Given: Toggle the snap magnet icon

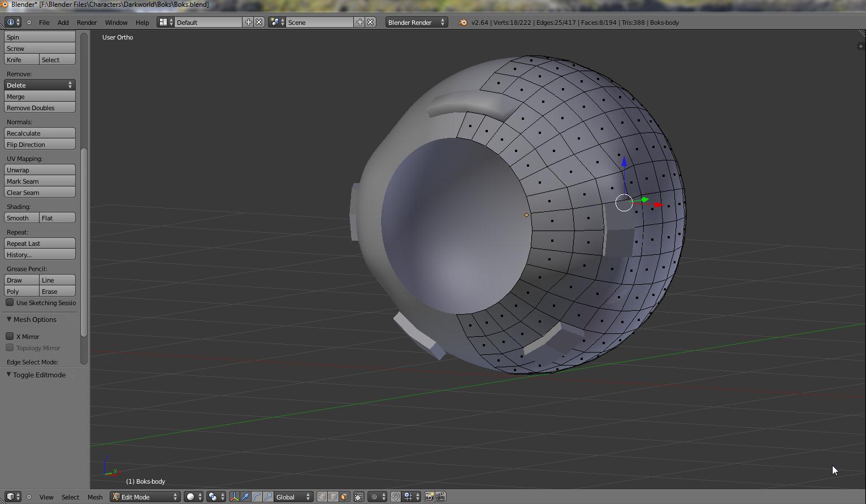Looking at the screenshot, I should (396, 497).
